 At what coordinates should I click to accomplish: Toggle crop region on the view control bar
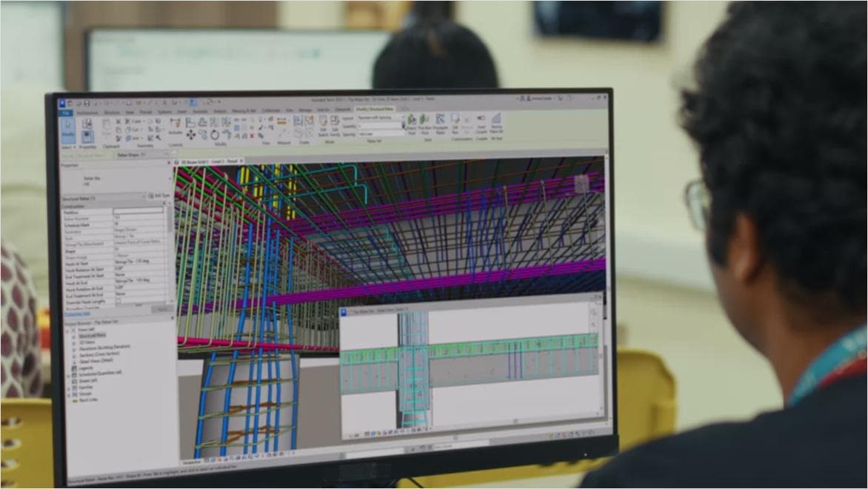(x=249, y=454)
